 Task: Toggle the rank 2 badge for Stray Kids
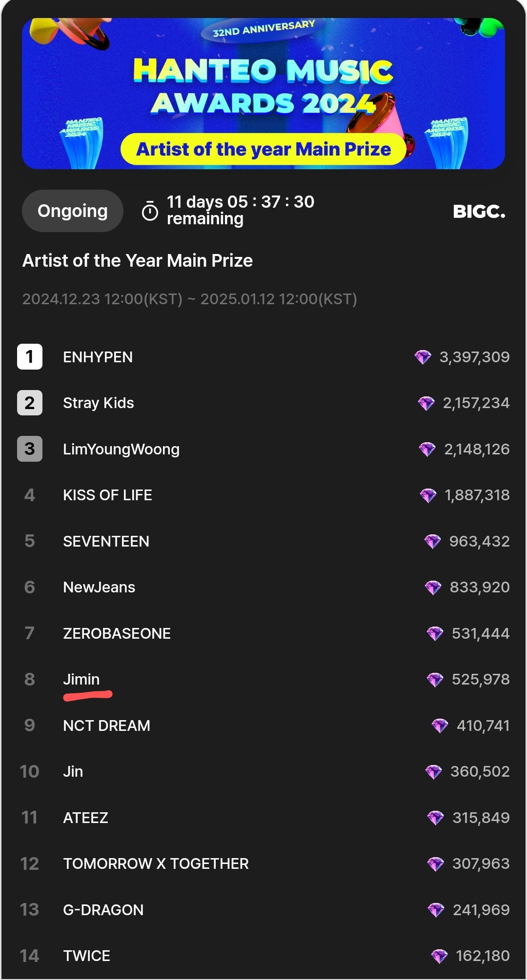30,403
